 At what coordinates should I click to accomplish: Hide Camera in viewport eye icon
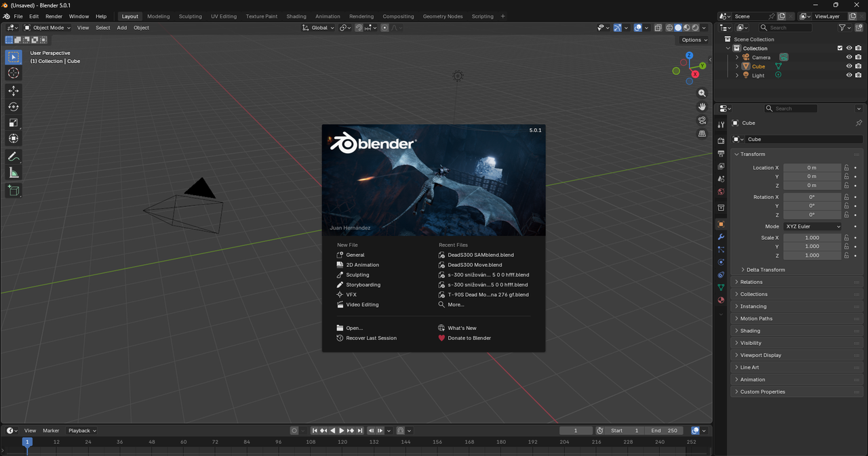point(849,58)
